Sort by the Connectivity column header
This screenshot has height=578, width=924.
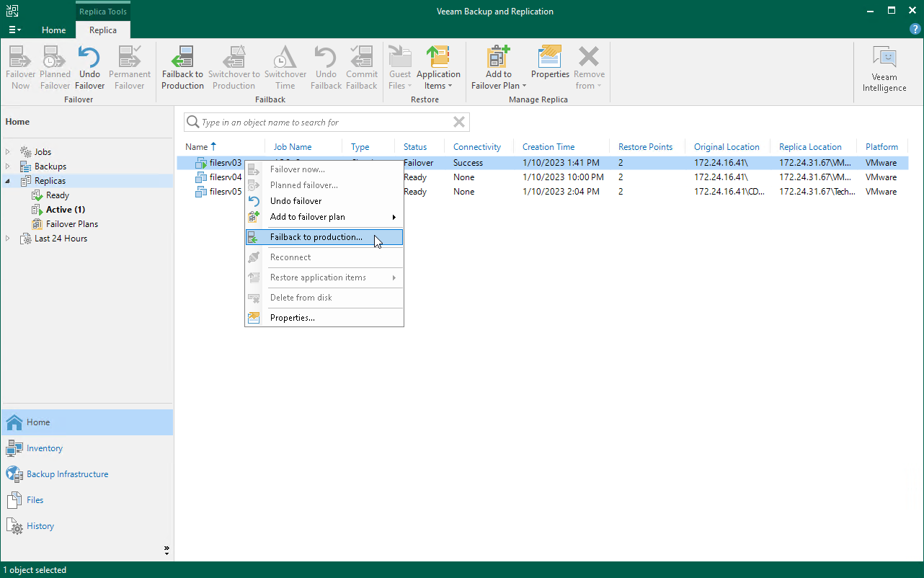click(x=479, y=147)
